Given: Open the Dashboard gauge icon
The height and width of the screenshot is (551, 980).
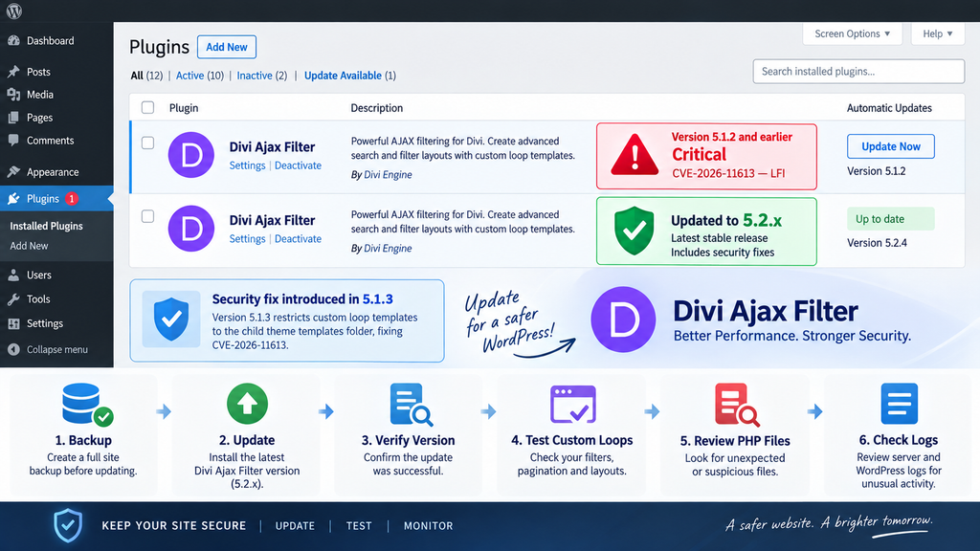Looking at the screenshot, I should coord(13,40).
